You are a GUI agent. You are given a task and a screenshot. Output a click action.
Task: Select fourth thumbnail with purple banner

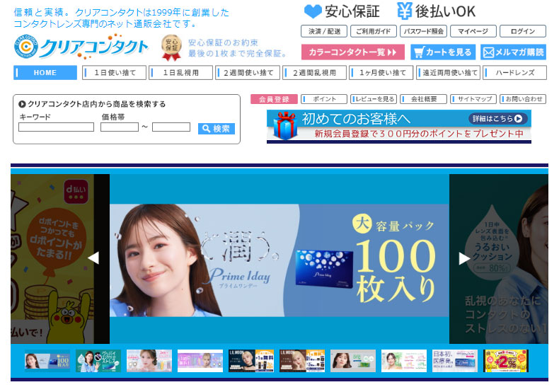[x=200, y=361]
